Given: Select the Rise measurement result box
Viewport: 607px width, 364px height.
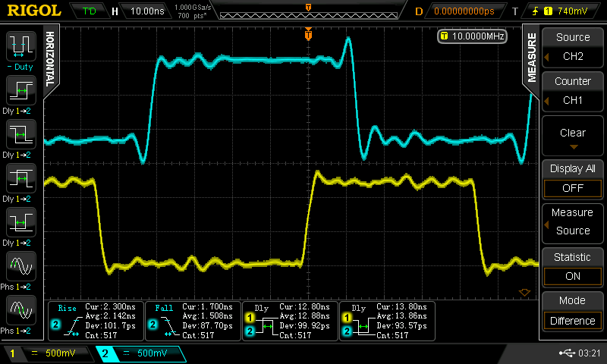Looking at the screenshot, I should (x=96, y=321).
